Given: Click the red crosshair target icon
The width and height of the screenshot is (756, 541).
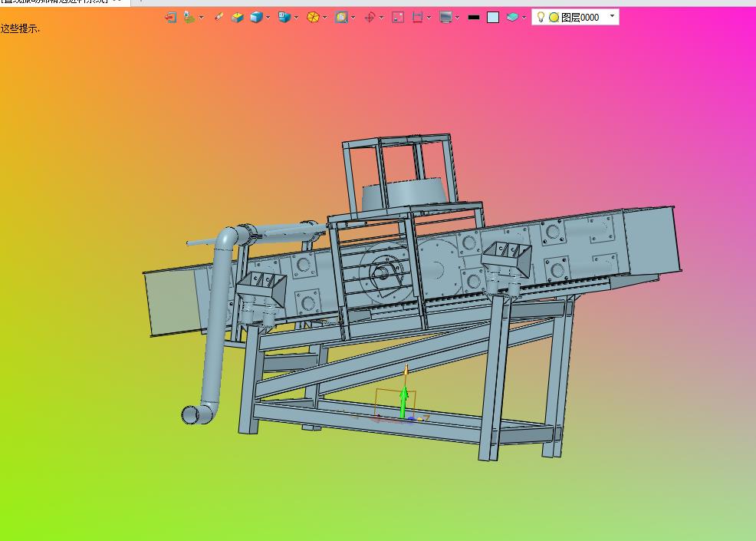Looking at the screenshot, I should coord(370,18).
